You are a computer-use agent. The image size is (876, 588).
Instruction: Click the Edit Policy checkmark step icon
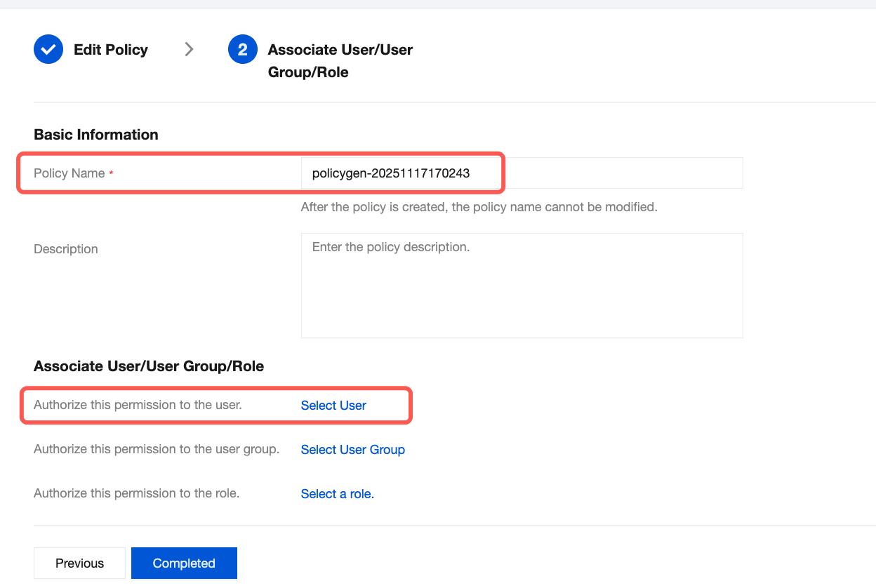click(48, 50)
